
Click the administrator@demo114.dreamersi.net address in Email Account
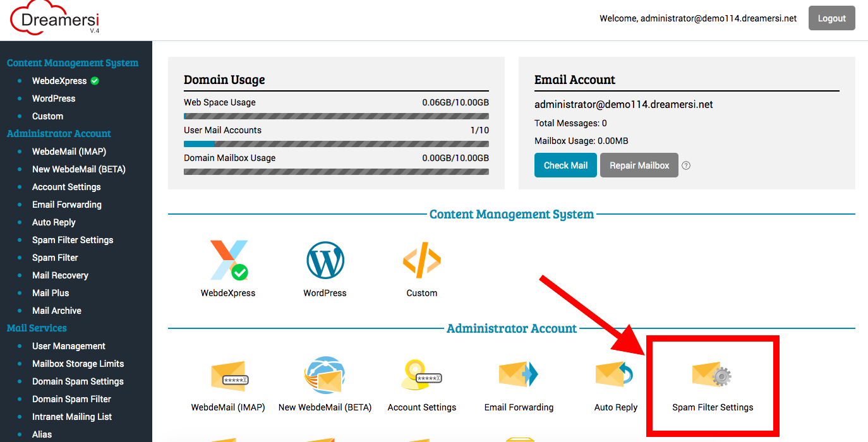[x=624, y=105]
